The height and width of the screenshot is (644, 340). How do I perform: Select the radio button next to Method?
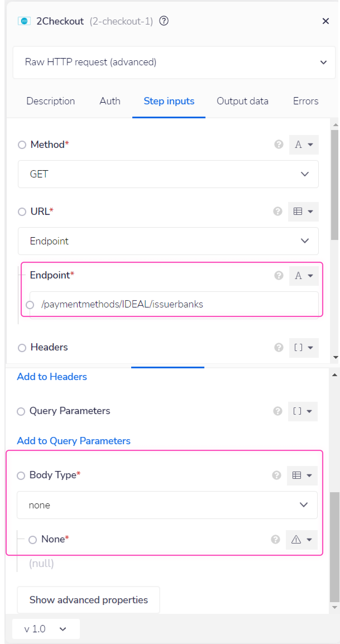[22, 145]
